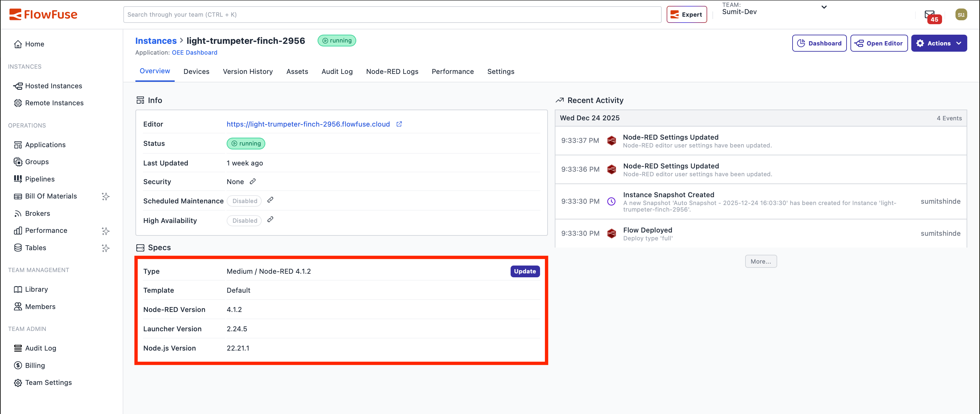980x414 pixels.
Task: Click the snapshot clock icon in Recent Activity
Action: tap(611, 201)
